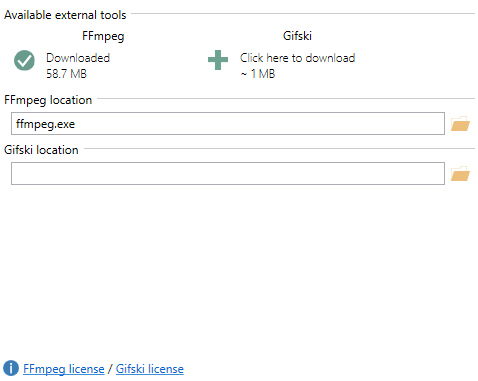Click the 'FFmpeg' tool heading

pyautogui.click(x=103, y=36)
